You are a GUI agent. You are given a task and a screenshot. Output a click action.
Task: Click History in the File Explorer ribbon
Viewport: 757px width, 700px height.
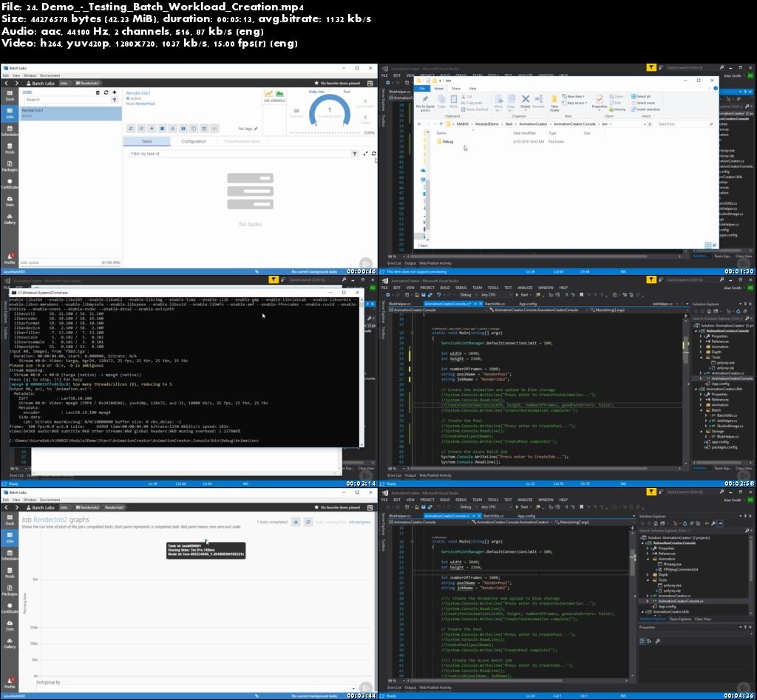point(617,109)
